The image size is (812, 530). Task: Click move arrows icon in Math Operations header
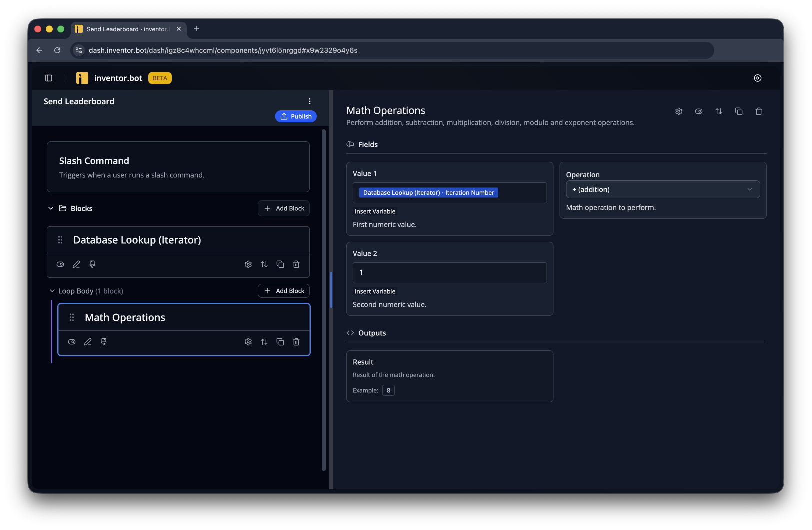point(719,111)
